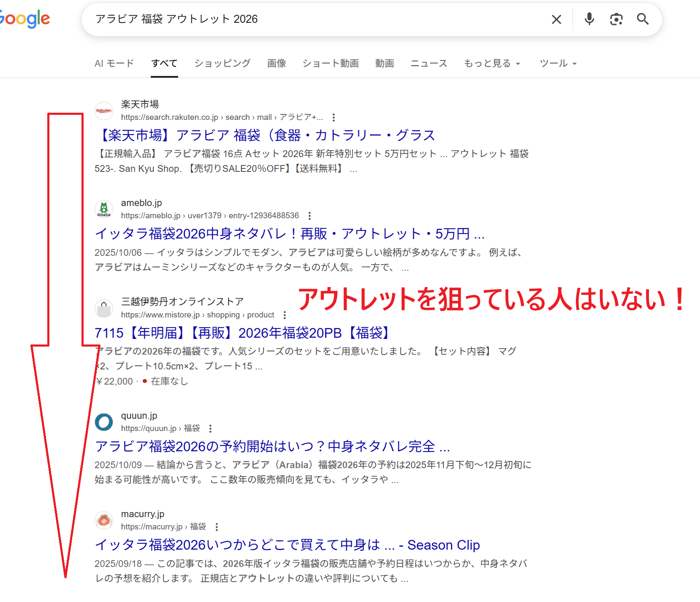The width and height of the screenshot is (700, 602).
Task: Open Google Lens image search icon
Action: coord(616,19)
